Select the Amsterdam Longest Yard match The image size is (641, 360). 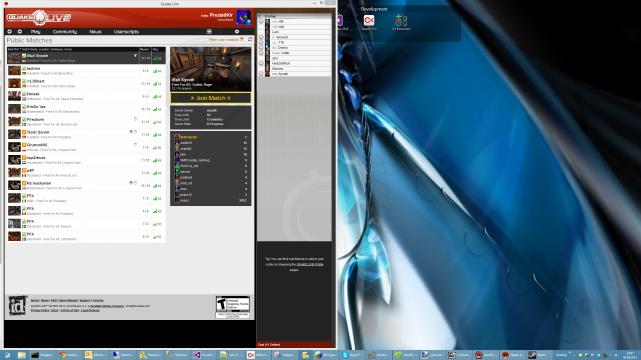point(86,160)
